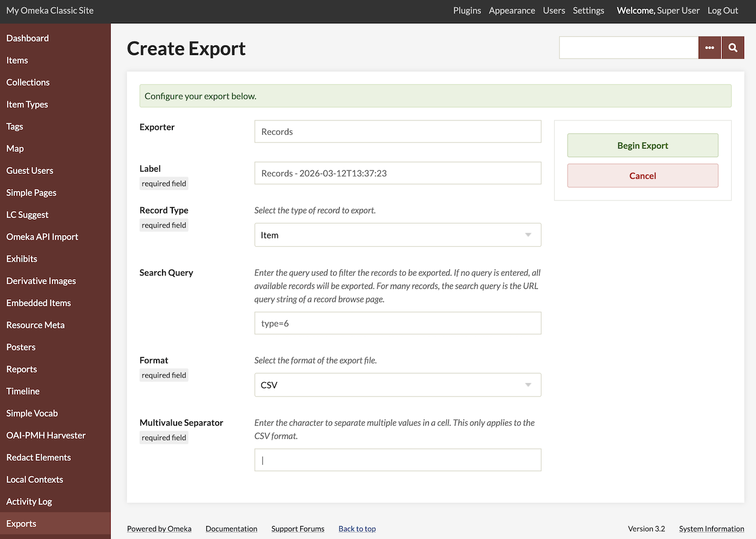Visit the Guest Users section
The width and height of the screenshot is (756, 539).
(x=29, y=170)
